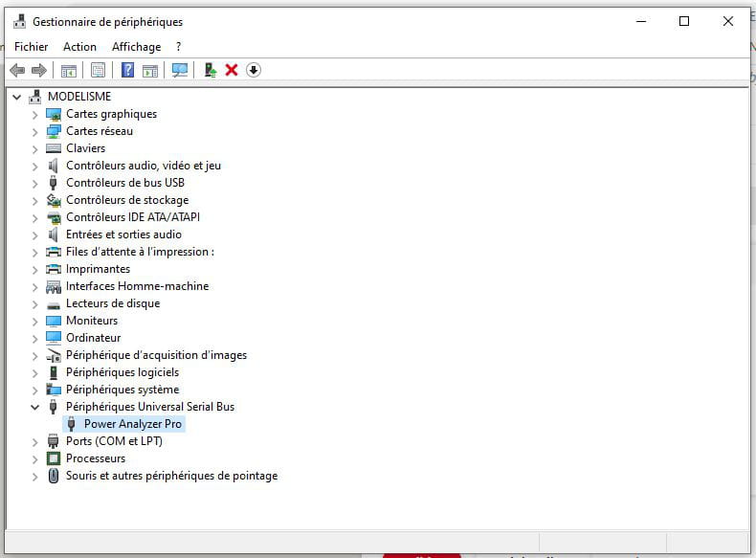Click the Lecteurs de disque drive icon
This screenshot has height=558, width=756.
point(54,305)
